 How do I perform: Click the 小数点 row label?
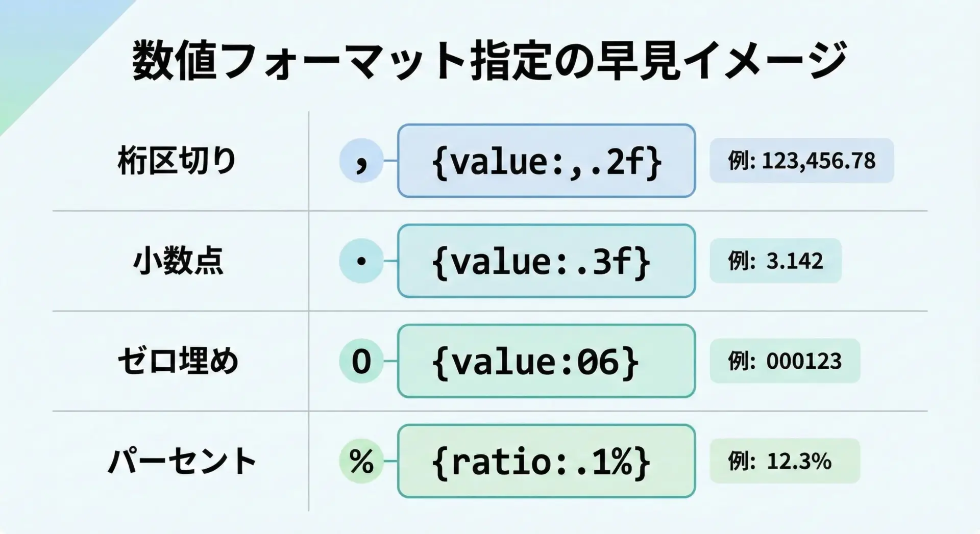[x=178, y=261]
